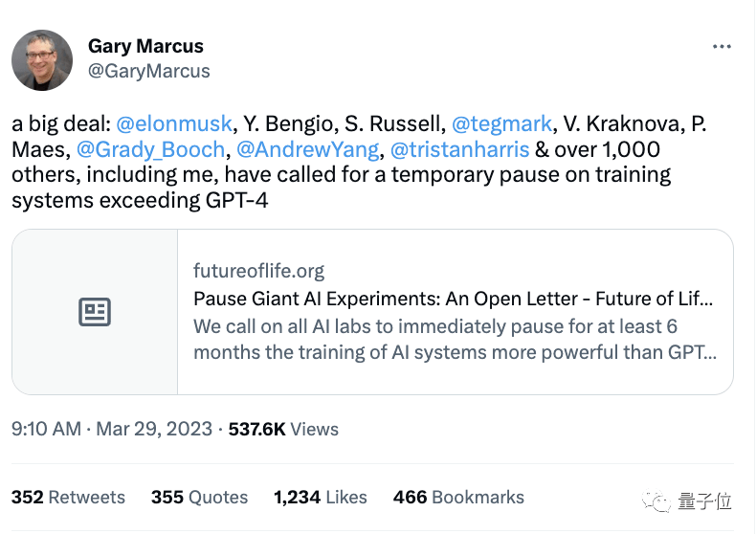Click the Gary Marcus display name

tap(145, 46)
